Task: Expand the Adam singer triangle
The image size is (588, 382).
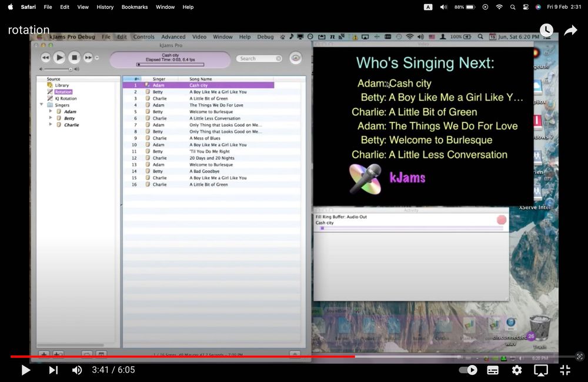Action: (50, 111)
